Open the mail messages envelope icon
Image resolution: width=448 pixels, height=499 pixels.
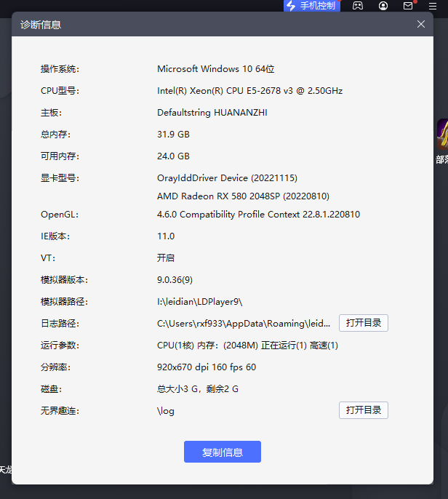(408, 6)
